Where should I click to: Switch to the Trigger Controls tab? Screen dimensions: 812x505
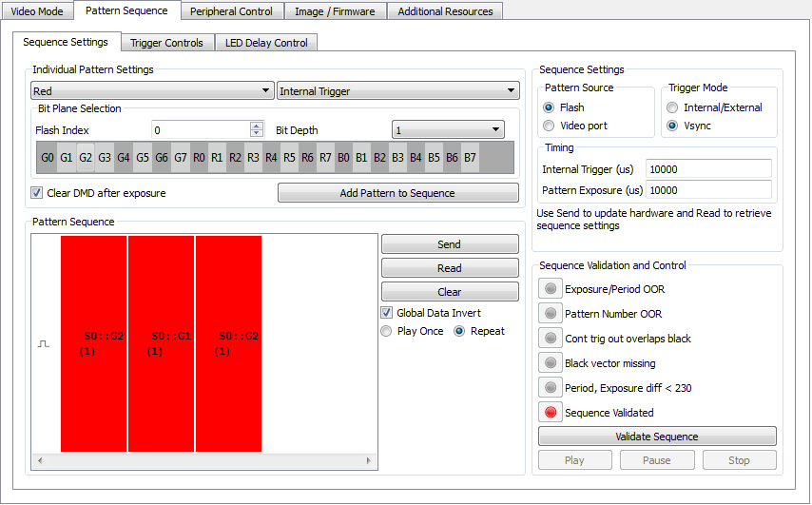pos(166,43)
